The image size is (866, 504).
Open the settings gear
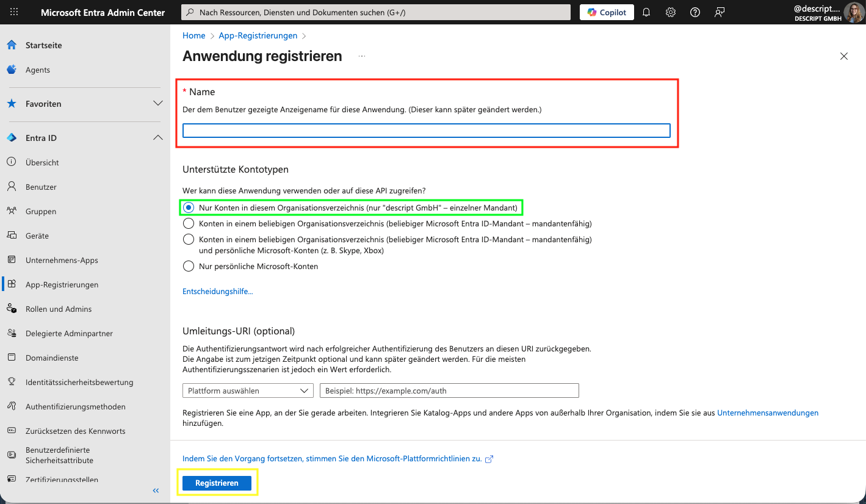pos(670,12)
